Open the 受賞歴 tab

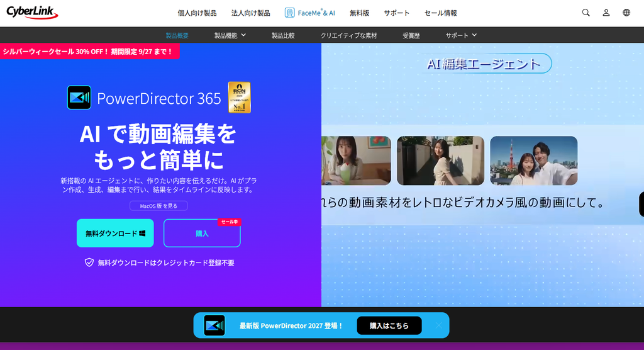point(411,35)
